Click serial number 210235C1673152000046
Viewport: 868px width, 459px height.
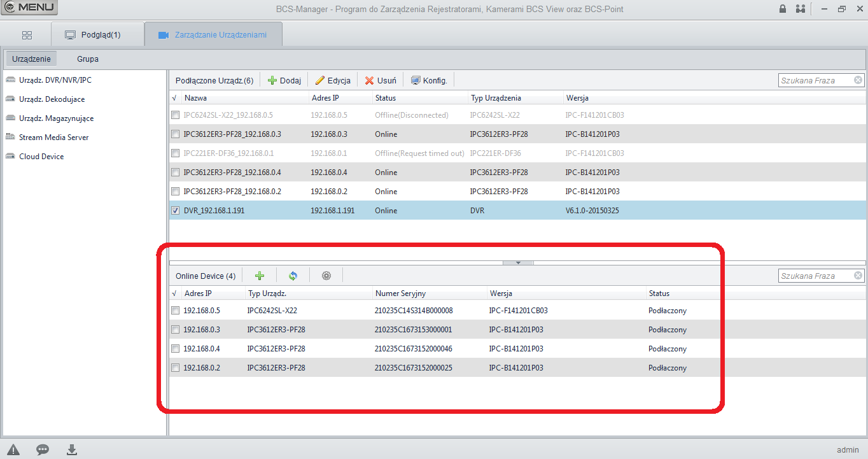tap(414, 349)
